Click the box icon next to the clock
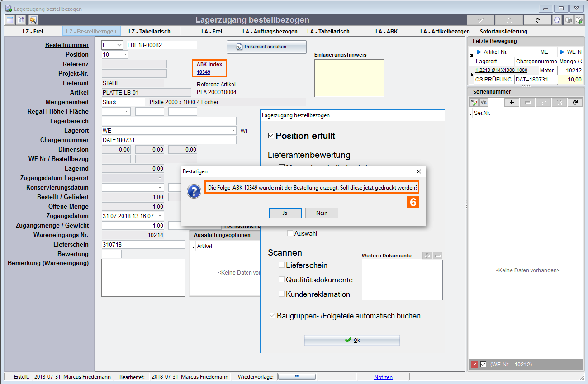The image size is (588, 384). 568,20
